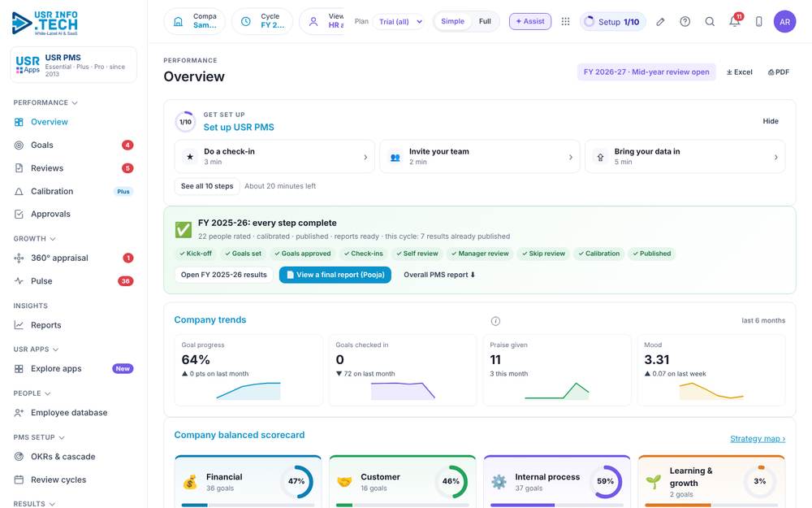Click the Setup 1/10 progress indicator
Image resolution: width=812 pixels, height=508 pixels.
[x=612, y=22]
